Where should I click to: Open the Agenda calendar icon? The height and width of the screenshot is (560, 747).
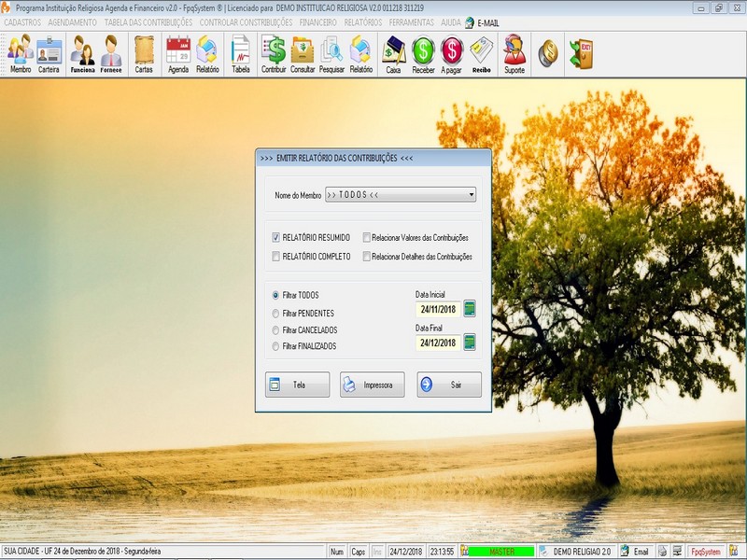coord(178,54)
